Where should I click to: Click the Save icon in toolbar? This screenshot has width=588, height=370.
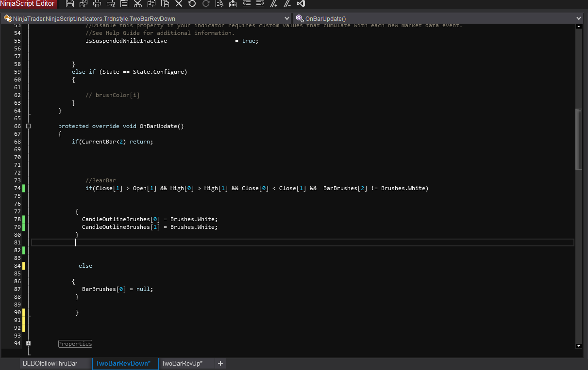[x=70, y=4]
